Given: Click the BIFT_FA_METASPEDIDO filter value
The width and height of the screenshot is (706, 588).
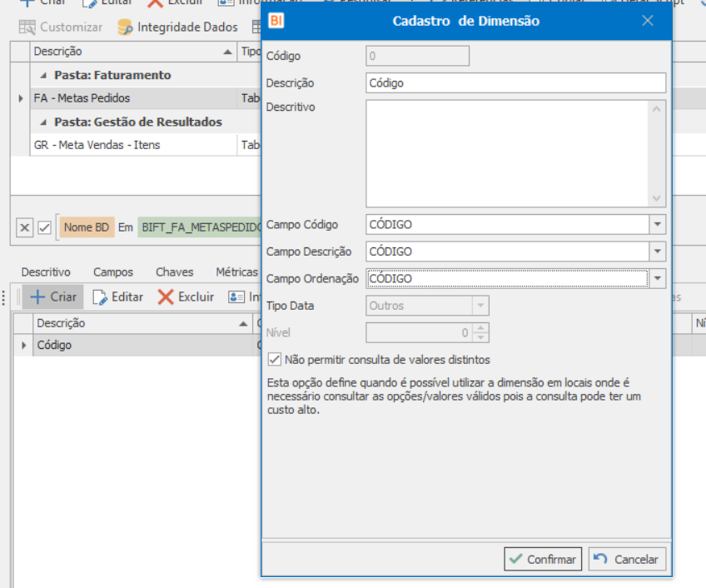Looking at the screenshot, I should pos(200,227).
